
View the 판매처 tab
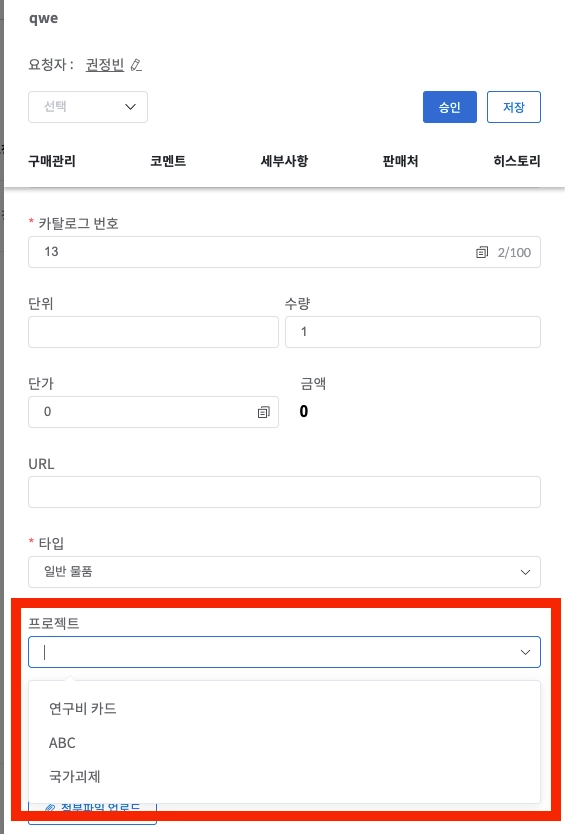(x=400, y=161)
